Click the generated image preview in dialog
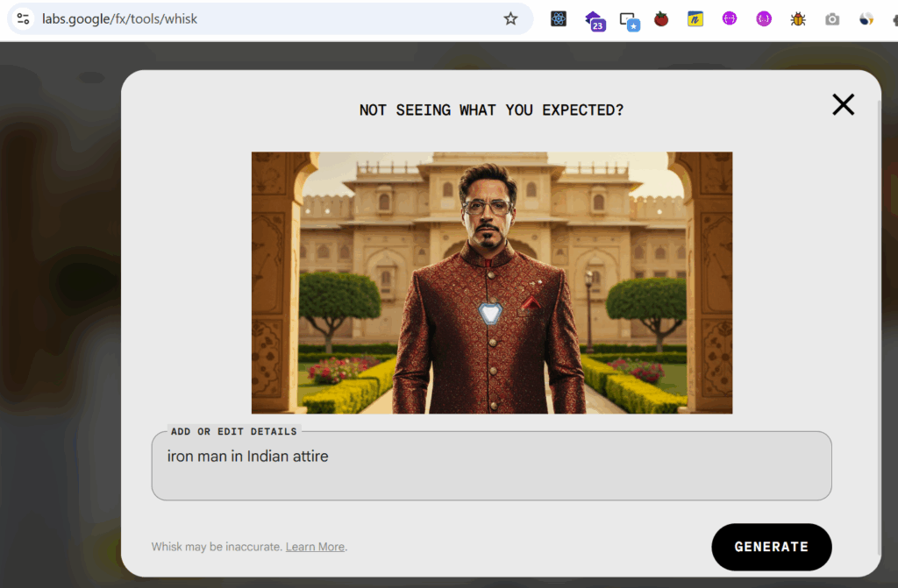 [491, 282]
